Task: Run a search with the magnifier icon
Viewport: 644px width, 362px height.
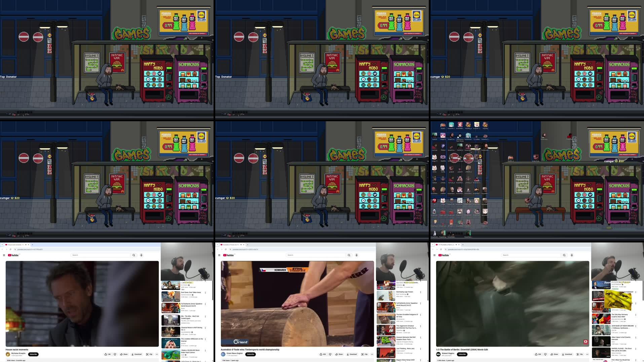Action: tap(134, 255)
